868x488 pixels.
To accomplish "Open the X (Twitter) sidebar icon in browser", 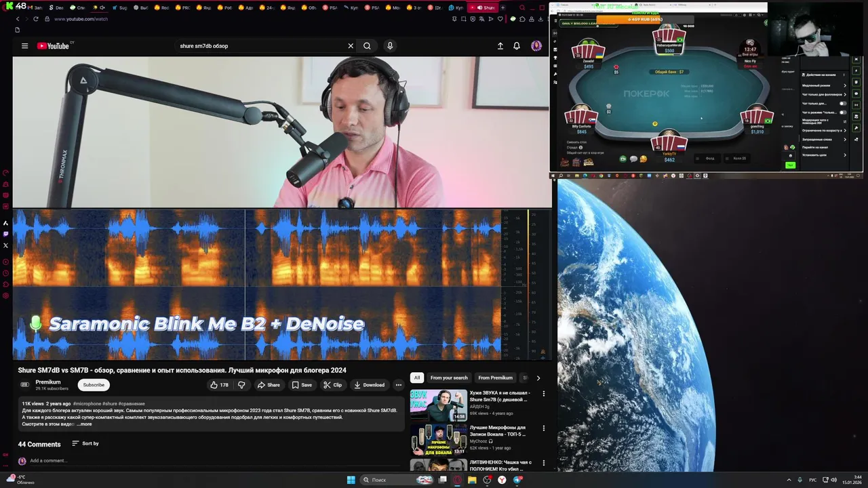I will (6, 245).
